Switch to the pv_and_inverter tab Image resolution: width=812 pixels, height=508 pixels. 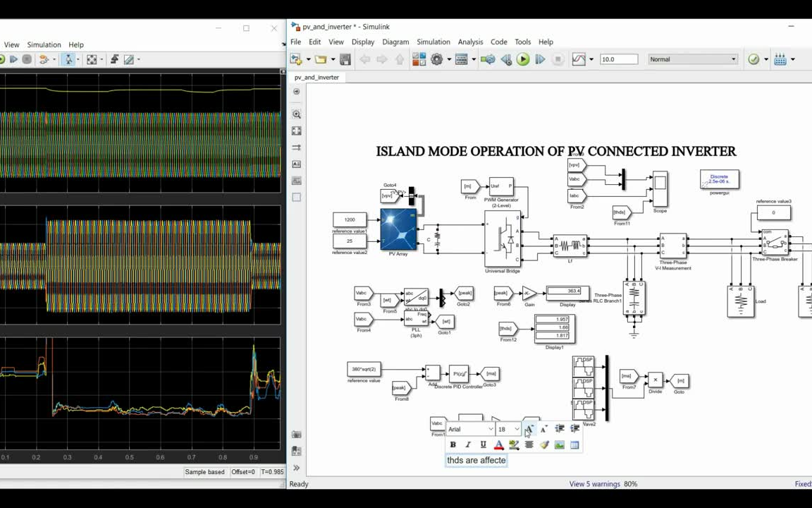point(316,78)
